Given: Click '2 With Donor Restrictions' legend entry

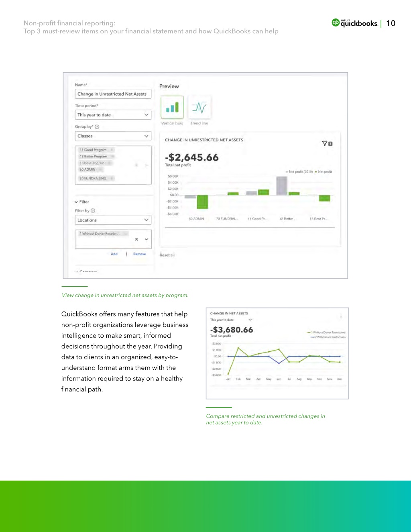Looking at the screenshot, I should click(x=328, y=337).
